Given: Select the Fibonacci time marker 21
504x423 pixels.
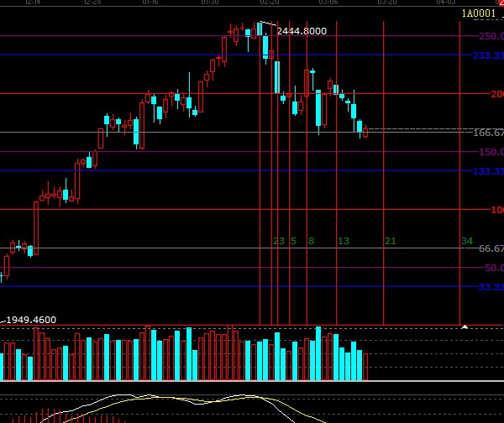Looking at the screenshot, I should (390, 241).
